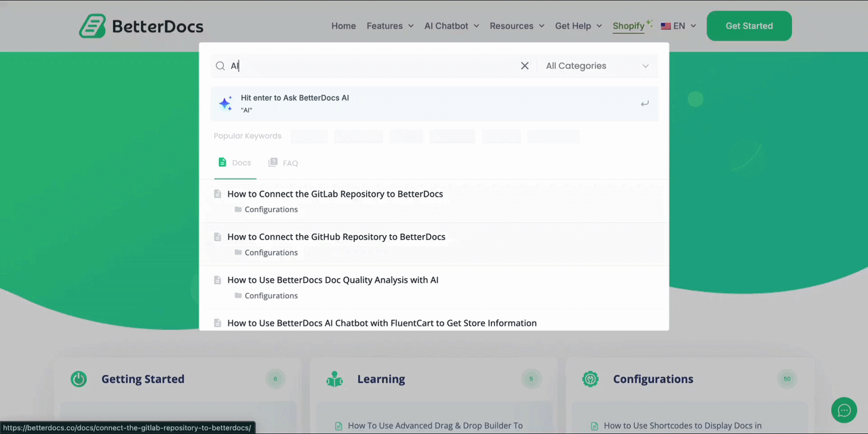Switch to the Docs tab
This screenshot has height=434, width=868.
point(235,163)
